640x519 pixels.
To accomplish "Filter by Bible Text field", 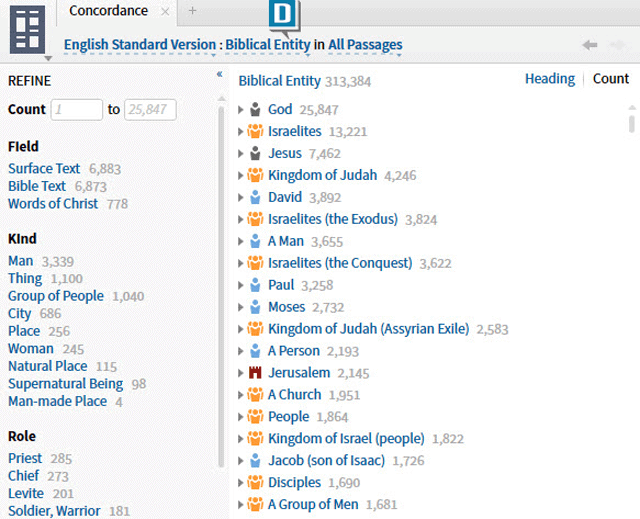I will tap(37, 186).
